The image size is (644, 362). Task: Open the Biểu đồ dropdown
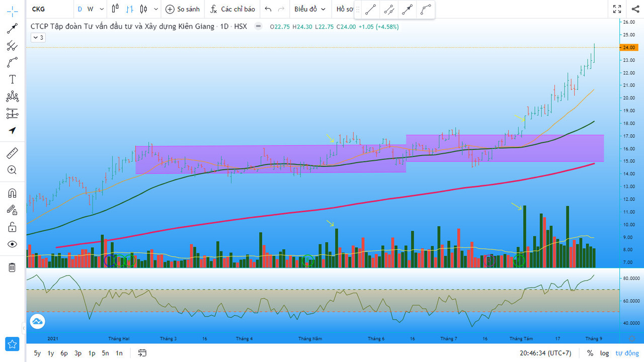[x=310, y=9]
